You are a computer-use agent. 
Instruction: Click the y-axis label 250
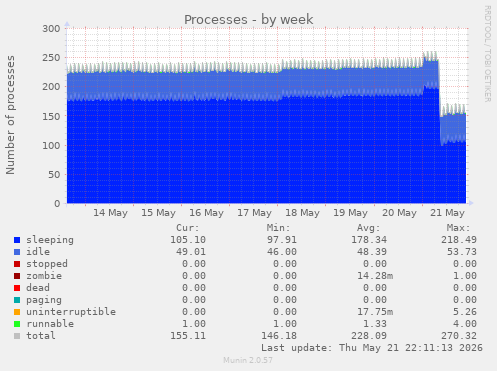point(51,58)
